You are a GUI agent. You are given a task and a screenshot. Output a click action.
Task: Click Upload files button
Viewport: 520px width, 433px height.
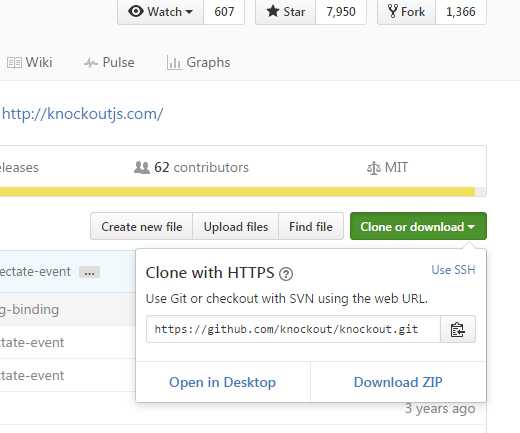(x=236, y=227)
